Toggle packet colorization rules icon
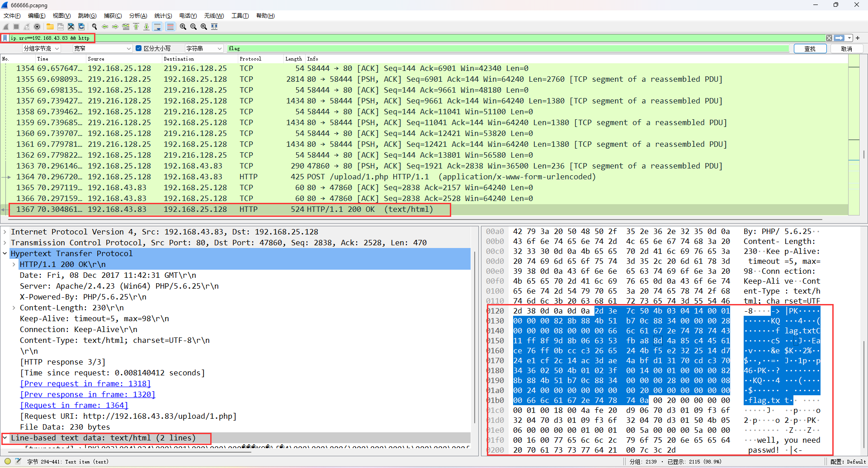868x468 pixels. 170,27
